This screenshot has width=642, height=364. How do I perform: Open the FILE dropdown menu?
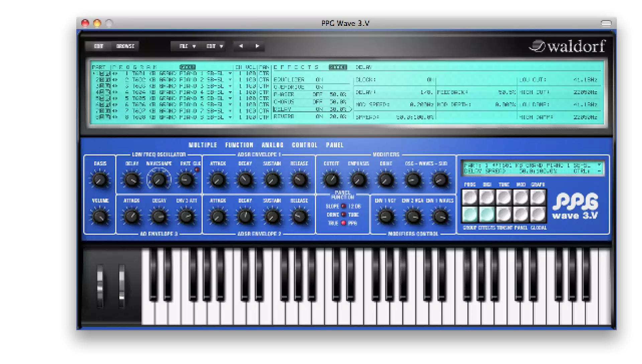tap(187, 46)
